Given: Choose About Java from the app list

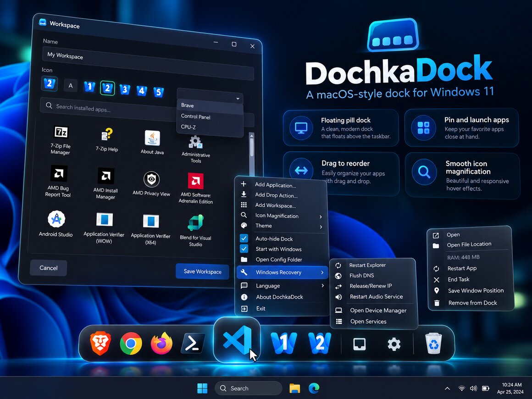Looking at the screenshot, I should [x=152, y=143].
